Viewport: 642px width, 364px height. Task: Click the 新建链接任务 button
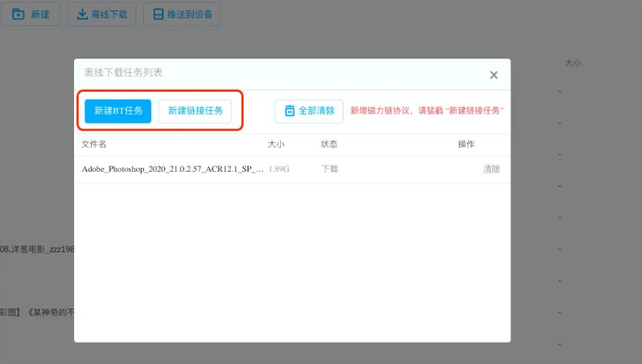(x=195, y=111)
